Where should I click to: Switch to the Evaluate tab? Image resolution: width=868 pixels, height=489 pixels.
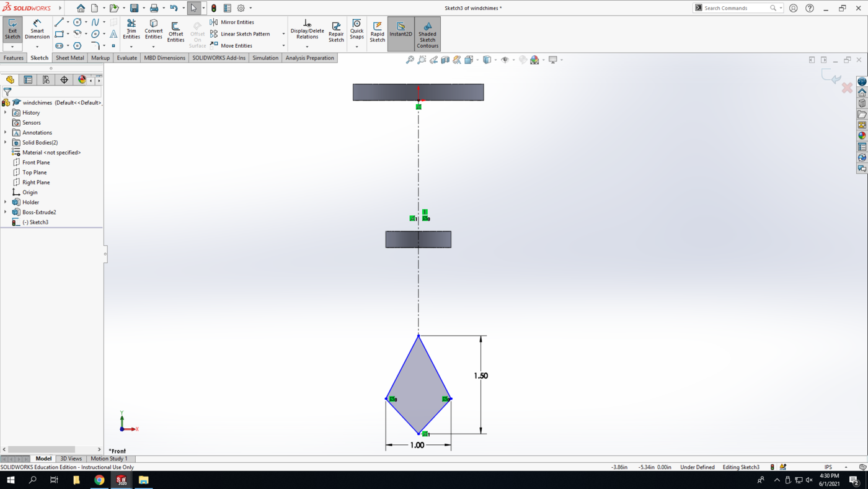coord(127,58)
